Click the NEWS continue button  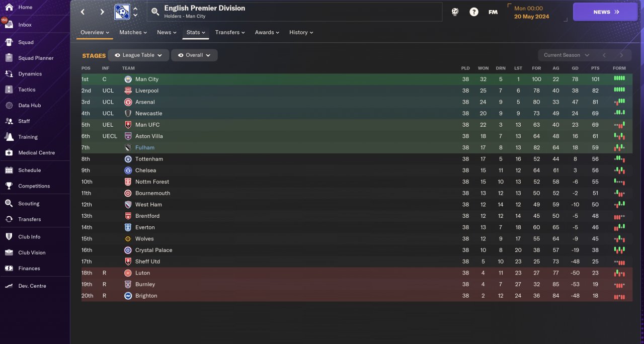click(x=605, y=12)
